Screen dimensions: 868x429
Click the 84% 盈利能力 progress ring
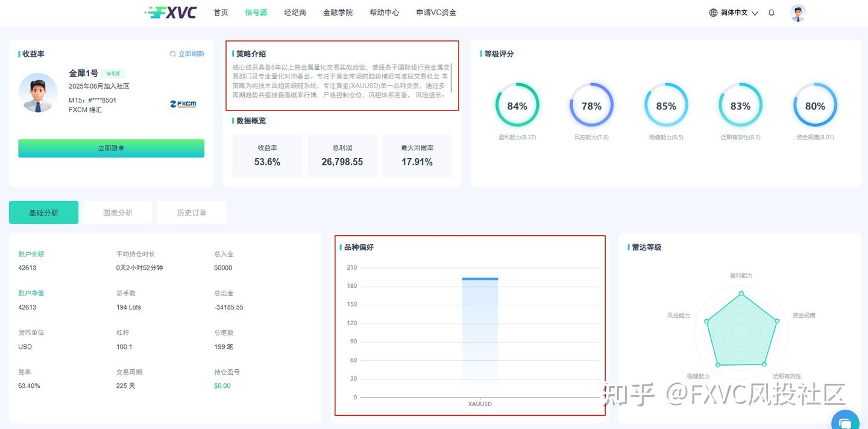pos(517,106)
